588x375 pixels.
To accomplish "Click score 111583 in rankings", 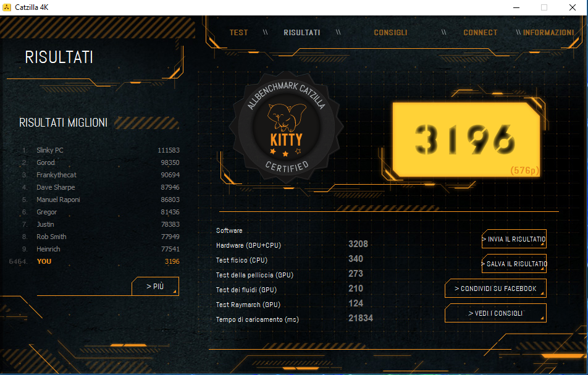I will pyautogui.click(x=169, y=150).
